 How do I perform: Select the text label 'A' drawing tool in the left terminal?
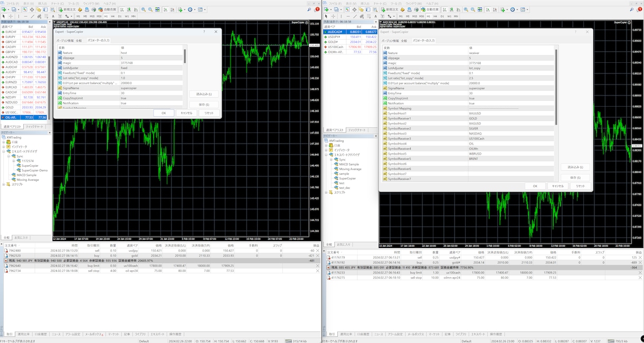pyautogui.click(x=53, y=16)
